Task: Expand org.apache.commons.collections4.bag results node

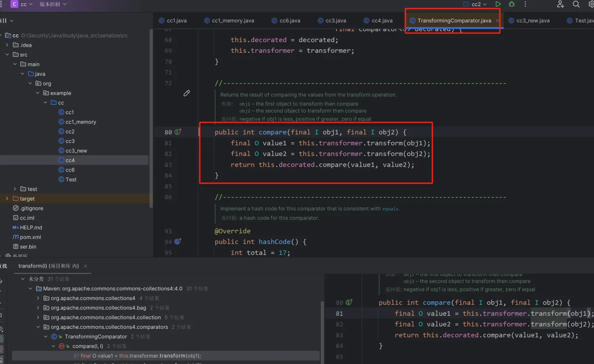Action: pos(38,308)
